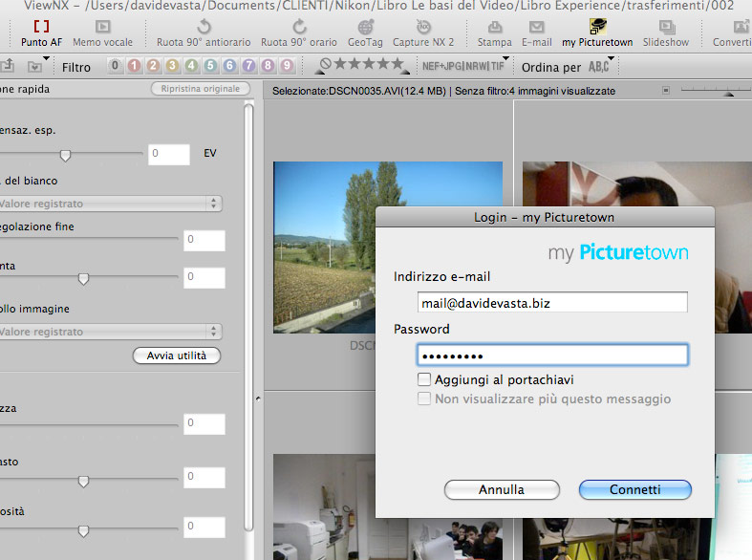Image resolution: width=752 pixels, height=560 pixels.
Task: Click the Connetti button
Action: coord(635,489)
